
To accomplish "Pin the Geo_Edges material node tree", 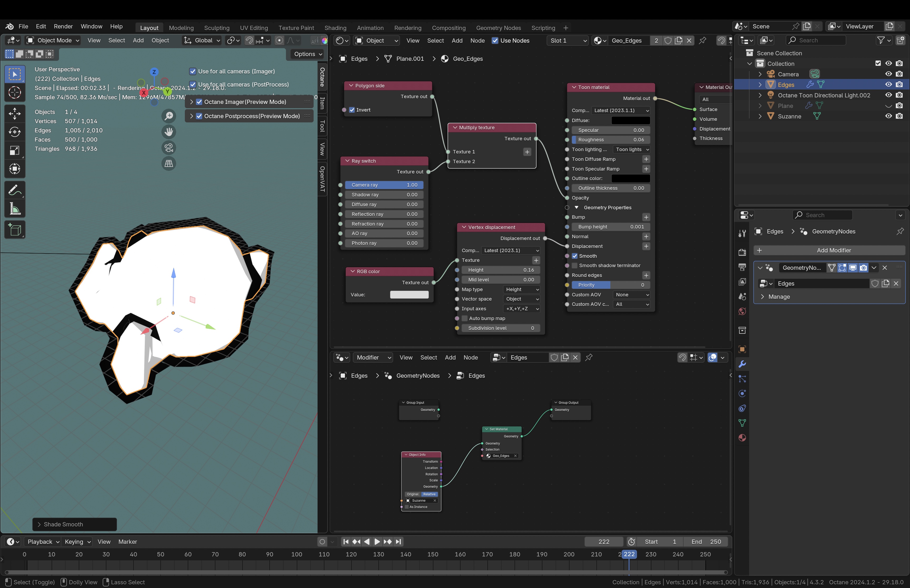I will tap(702, 41).
